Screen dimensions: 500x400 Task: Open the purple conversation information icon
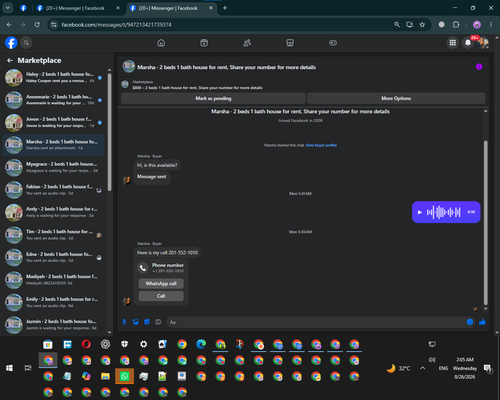[x=479, y=67]
